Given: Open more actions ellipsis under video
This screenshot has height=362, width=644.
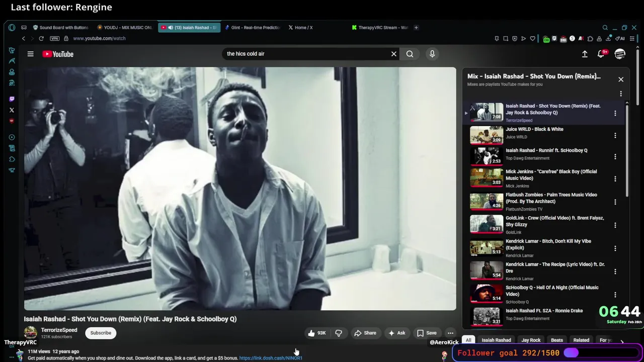Looking at the screenshot, I should click(x=450, y=333).
